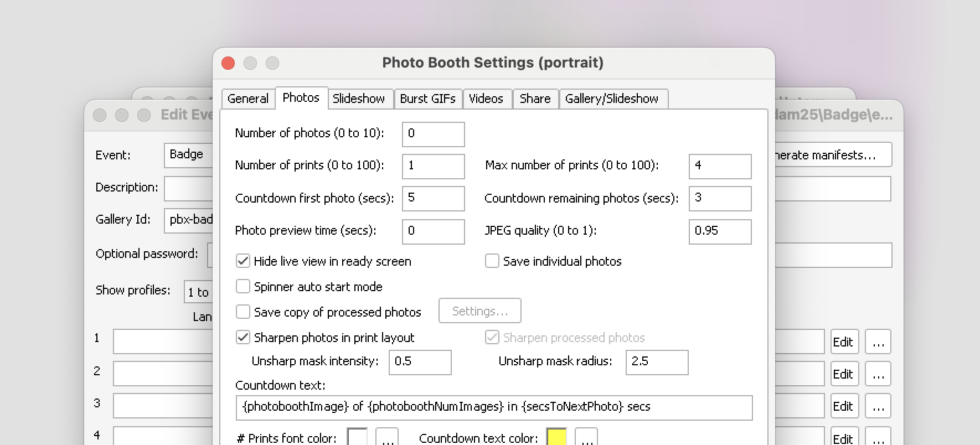Uncheck Sharpen photos in print layout

point(243,337)
